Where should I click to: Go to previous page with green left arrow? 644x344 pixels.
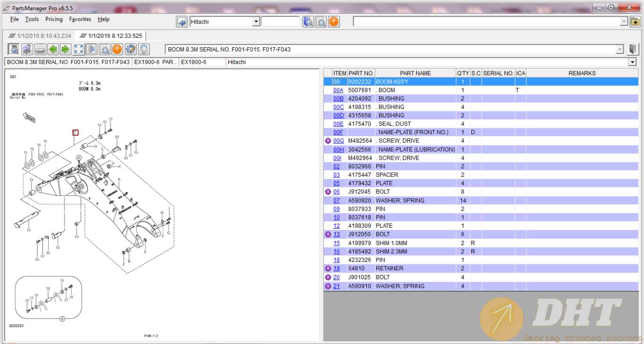pyautogui.click(x=53, y=49)
